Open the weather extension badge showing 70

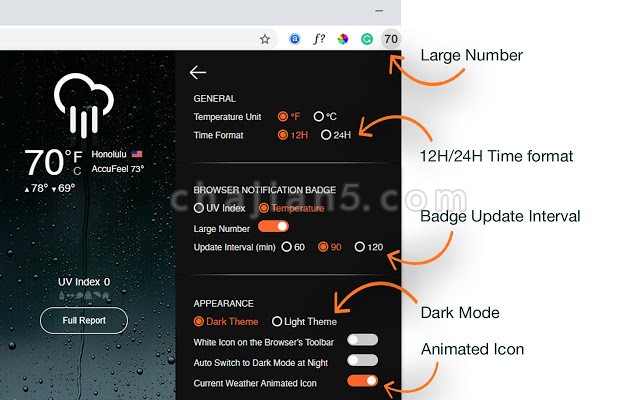tap(391, 39)
